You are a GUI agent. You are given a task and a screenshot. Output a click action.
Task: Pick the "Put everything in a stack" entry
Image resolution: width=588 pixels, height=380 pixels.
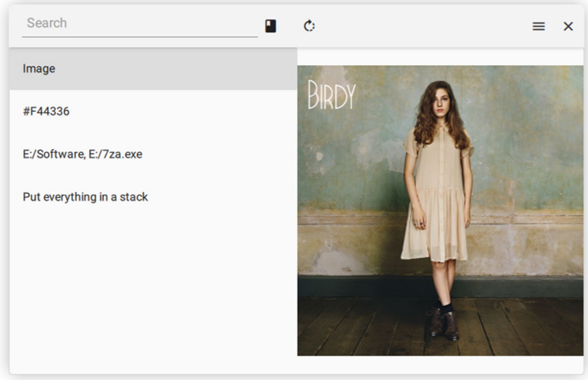click(153, 197)
